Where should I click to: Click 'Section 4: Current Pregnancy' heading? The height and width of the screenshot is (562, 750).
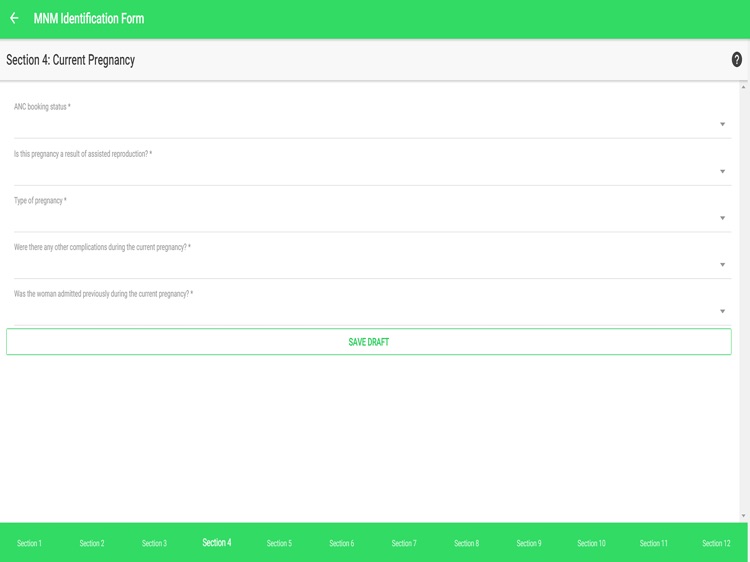tap(70, 60)
